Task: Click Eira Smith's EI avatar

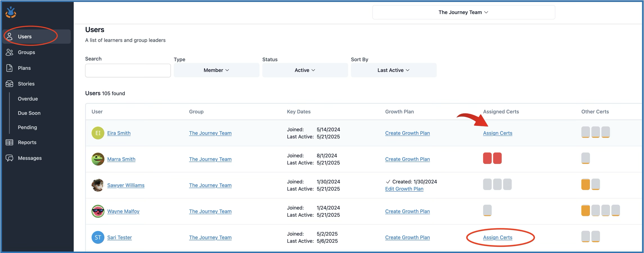Action: (98, 133)
